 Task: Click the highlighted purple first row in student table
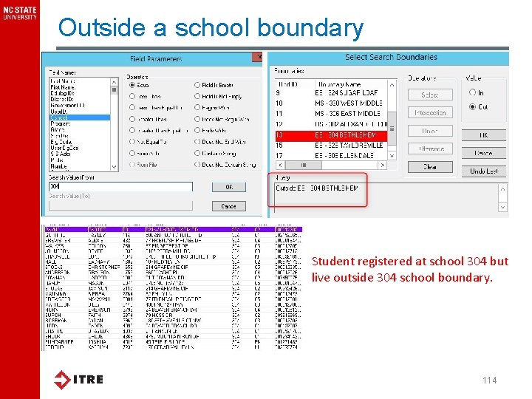(174, 230)
